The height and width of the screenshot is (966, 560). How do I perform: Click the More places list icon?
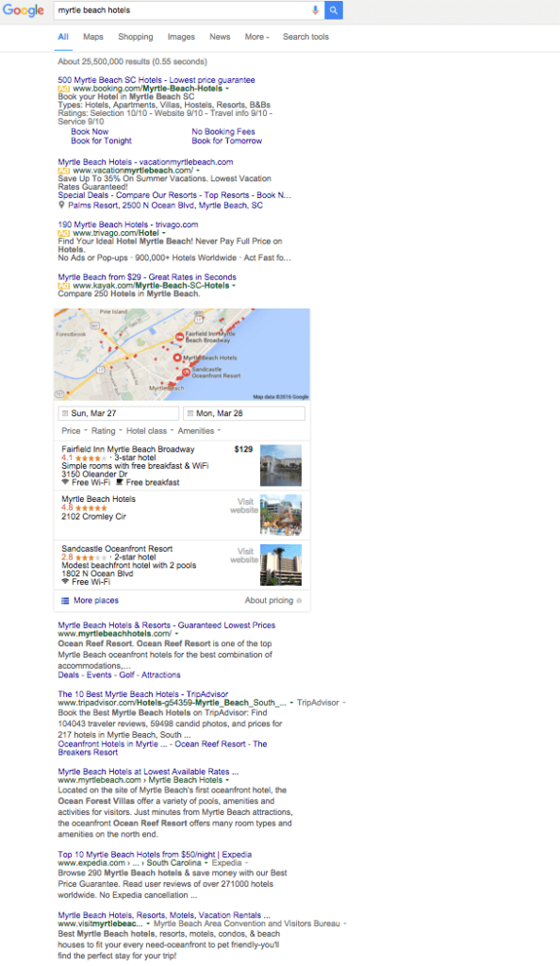pos(65,601)
